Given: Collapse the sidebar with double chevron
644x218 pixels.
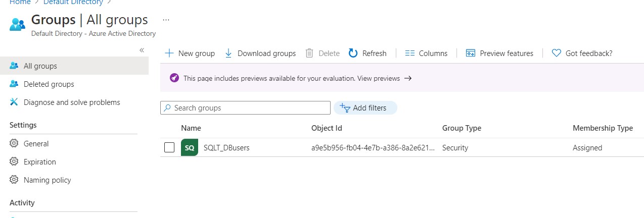Looking at the screenshot, I should pyautogui.click(x=142, y=50).
